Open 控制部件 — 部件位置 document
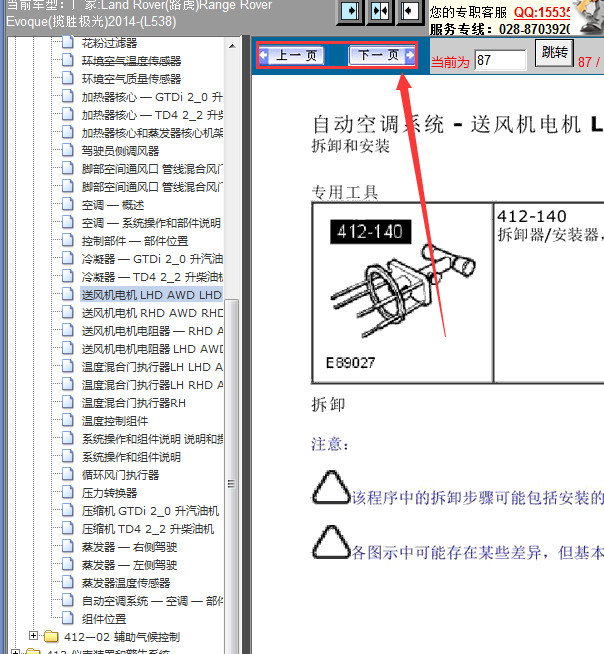The width and height of the screenshot is (604, 654). click(135, 241)
